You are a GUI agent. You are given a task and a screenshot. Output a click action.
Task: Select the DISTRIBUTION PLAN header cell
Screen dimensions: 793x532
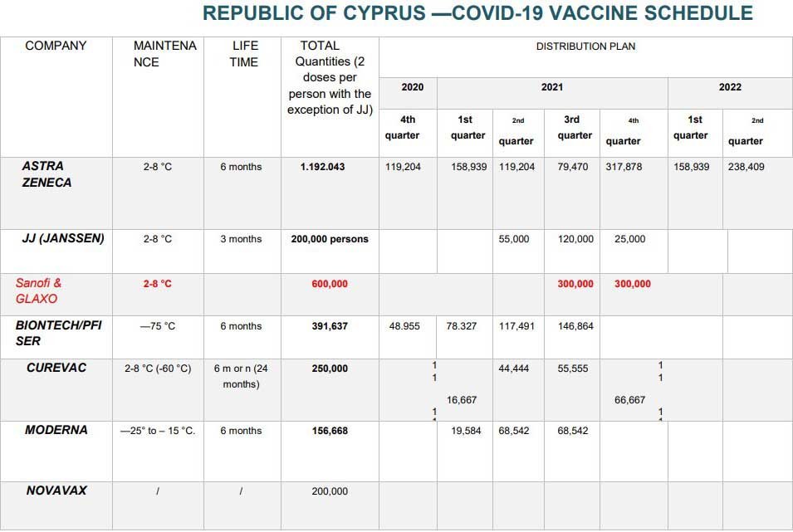pos(585,46)
